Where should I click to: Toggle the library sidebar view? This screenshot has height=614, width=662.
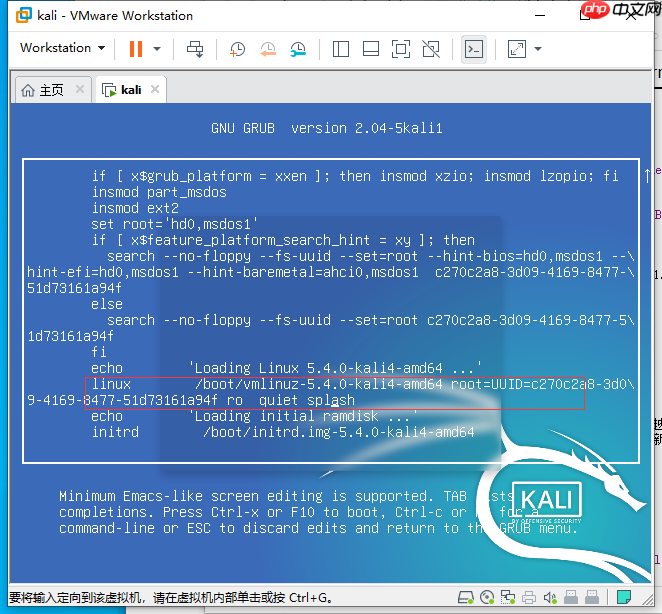340,49
